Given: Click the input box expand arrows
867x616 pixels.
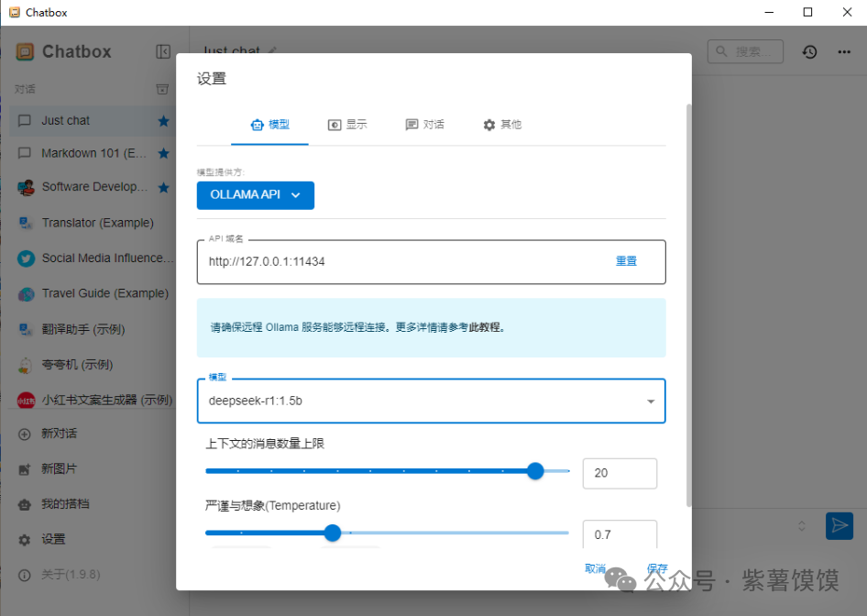Looking at the screenshot, I should point(801,526).
